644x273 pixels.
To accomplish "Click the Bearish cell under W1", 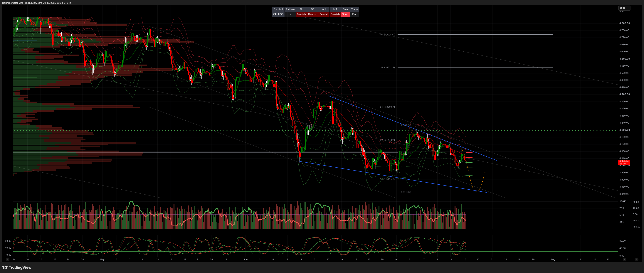I will 324,14.
